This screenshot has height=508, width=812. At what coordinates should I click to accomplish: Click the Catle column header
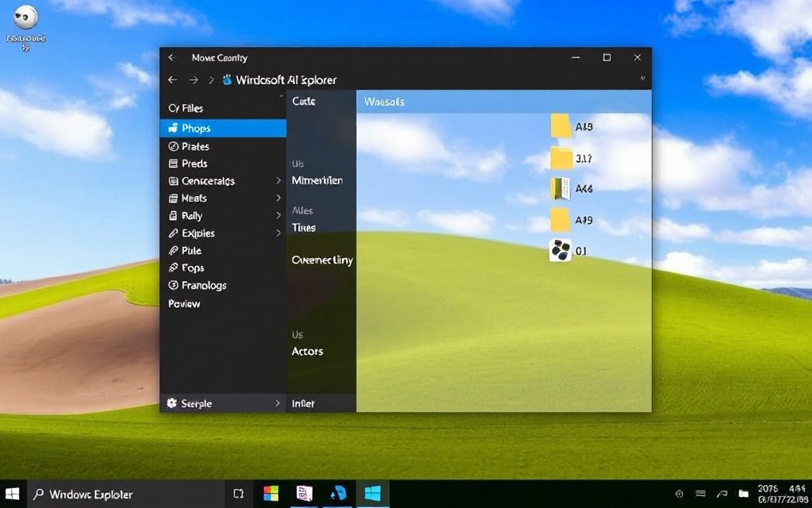point(304,102)
